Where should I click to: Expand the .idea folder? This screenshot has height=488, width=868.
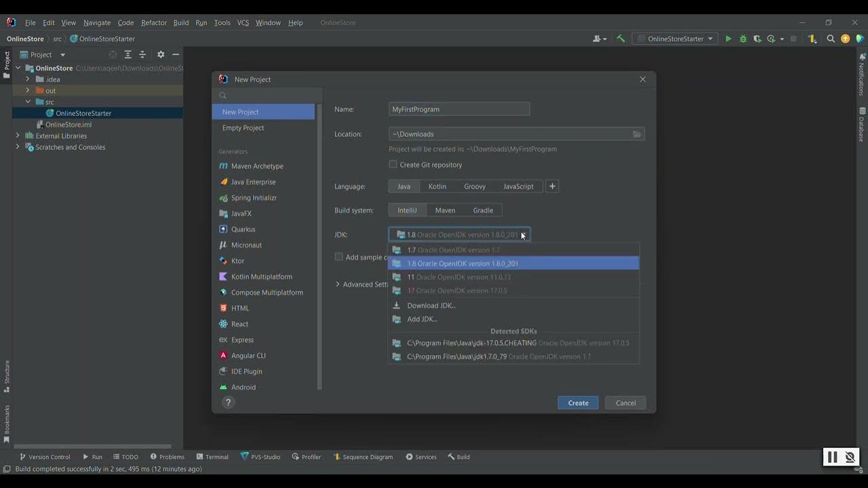pos(28,79)
